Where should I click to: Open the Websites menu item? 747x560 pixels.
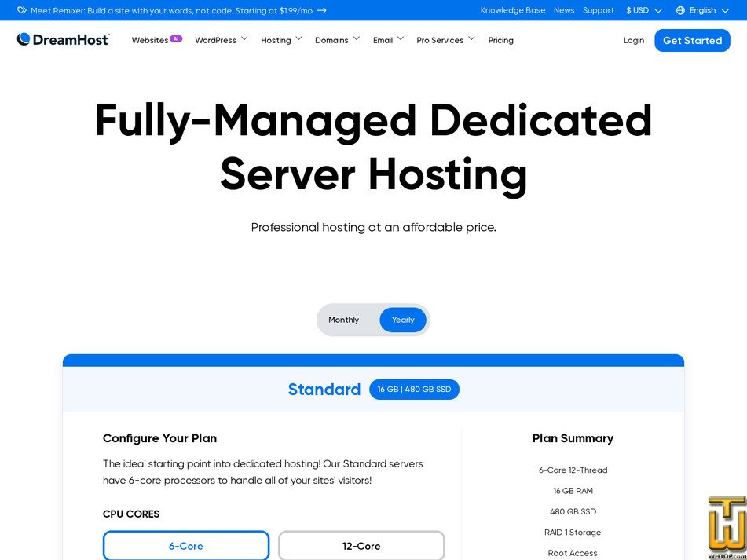150,41
